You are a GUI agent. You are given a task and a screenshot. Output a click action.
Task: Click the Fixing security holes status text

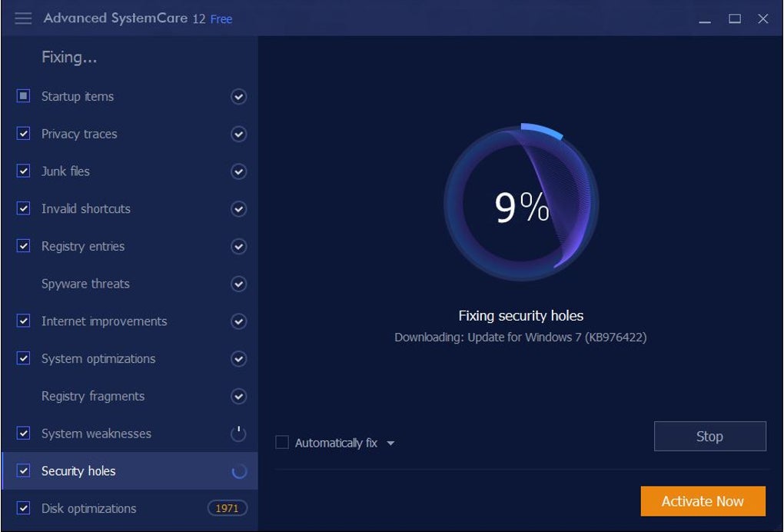click(521, 315)
